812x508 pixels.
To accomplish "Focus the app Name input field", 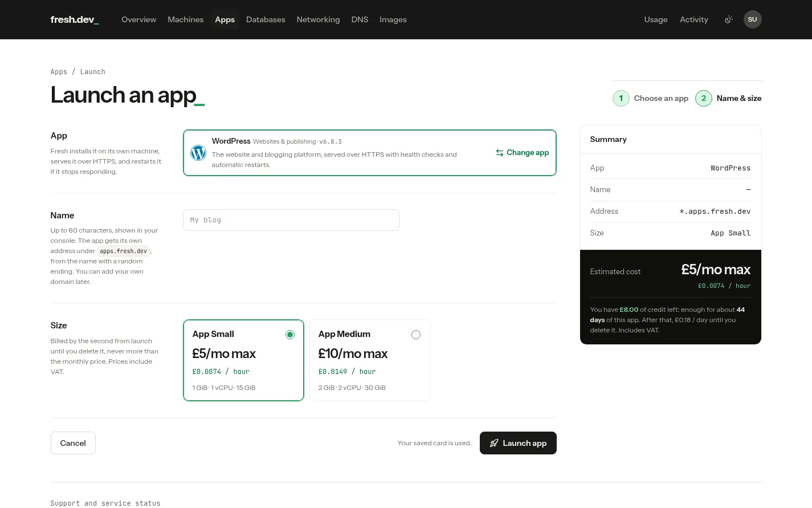I will (x=291, y=220).
